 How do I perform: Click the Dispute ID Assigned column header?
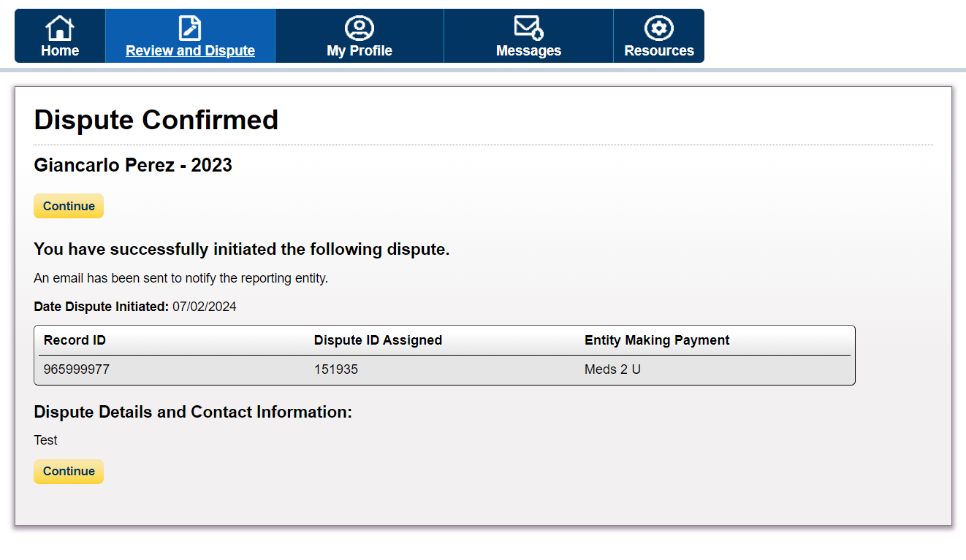point(378,340)
